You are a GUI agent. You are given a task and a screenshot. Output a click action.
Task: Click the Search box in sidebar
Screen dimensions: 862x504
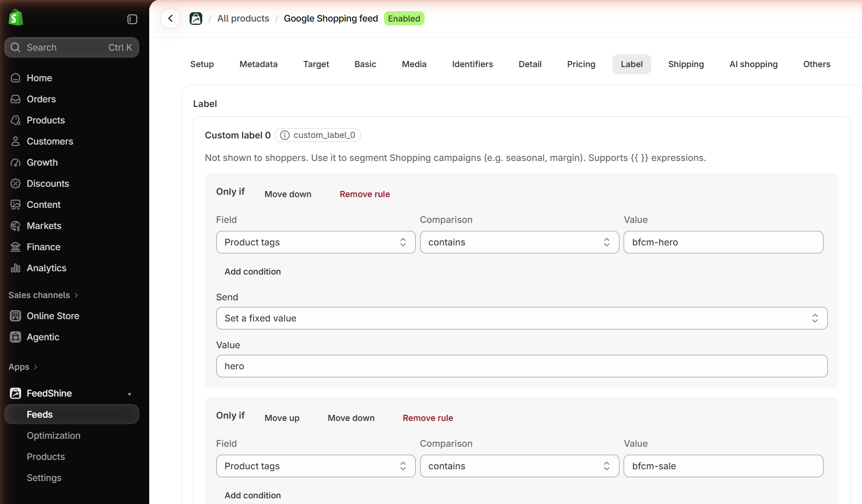click(x=72, y=47)
